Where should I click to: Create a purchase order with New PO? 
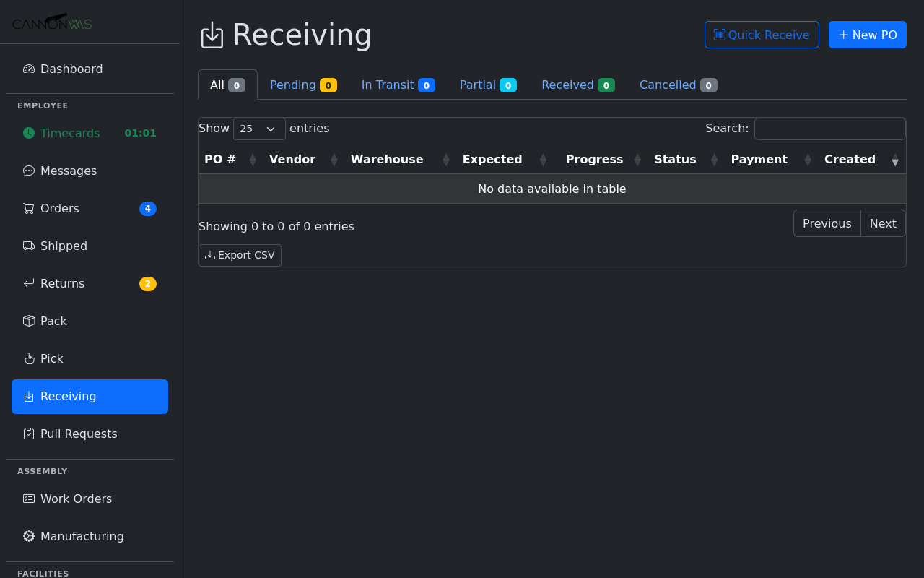pos(867,35)
